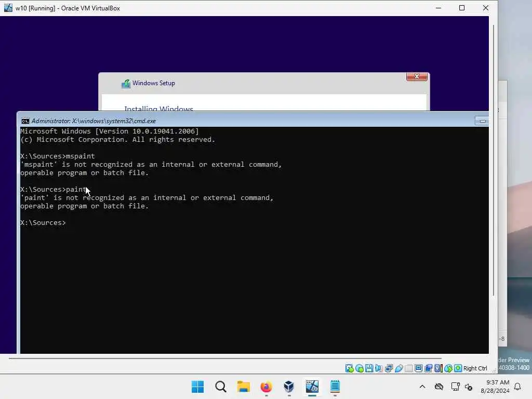
Task: Click the optical disk indicator in VirtualBox status bar
Action: (x=360, y=368)
